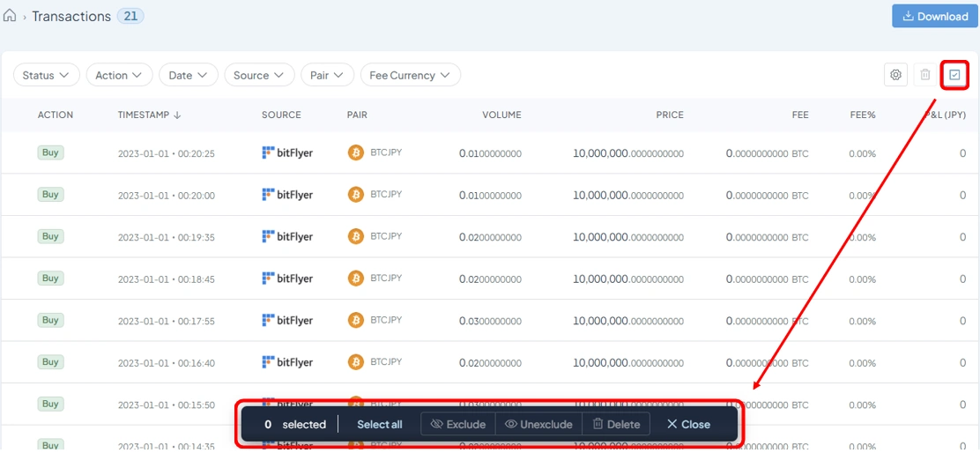Click the Bitcoin icon in the 00:17:55 row
The image size is (980, 453).
pos(356,320)
